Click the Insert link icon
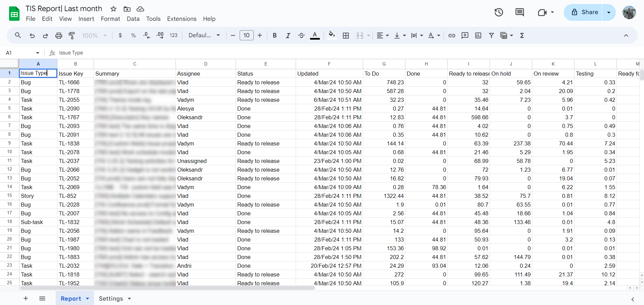Image resolution: width=644 pixels, height=305 pixels. 452,36
